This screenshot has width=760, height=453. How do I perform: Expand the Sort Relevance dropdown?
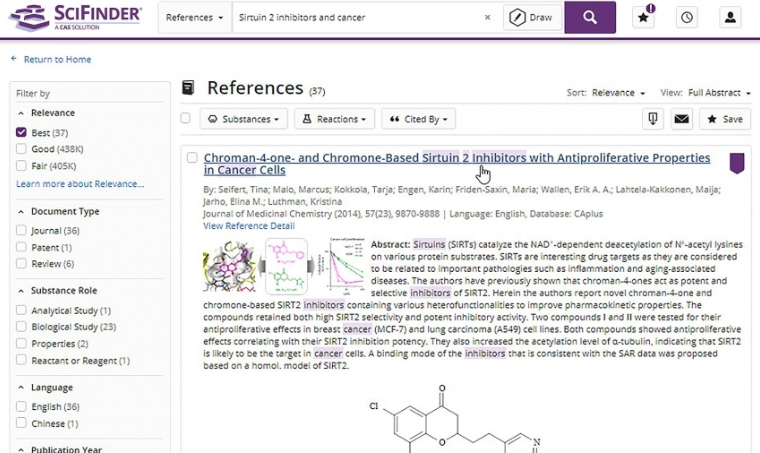pyautogui.click(x=618, y=93)
